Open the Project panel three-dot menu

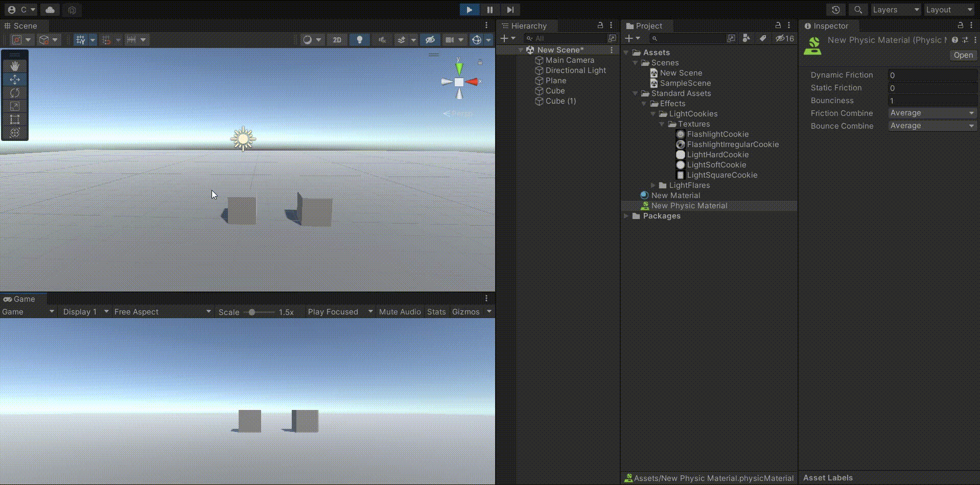(x=789, y=26)
